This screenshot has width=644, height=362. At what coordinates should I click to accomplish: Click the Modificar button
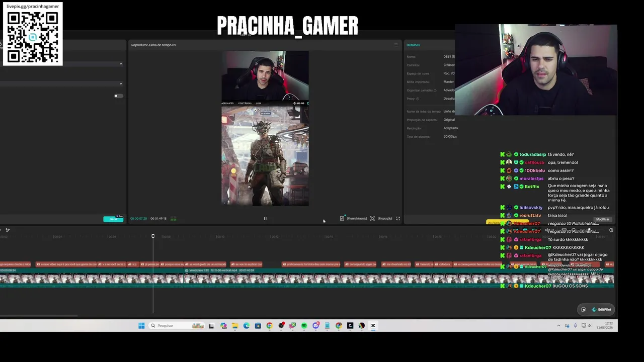click(x=603, y=219)
